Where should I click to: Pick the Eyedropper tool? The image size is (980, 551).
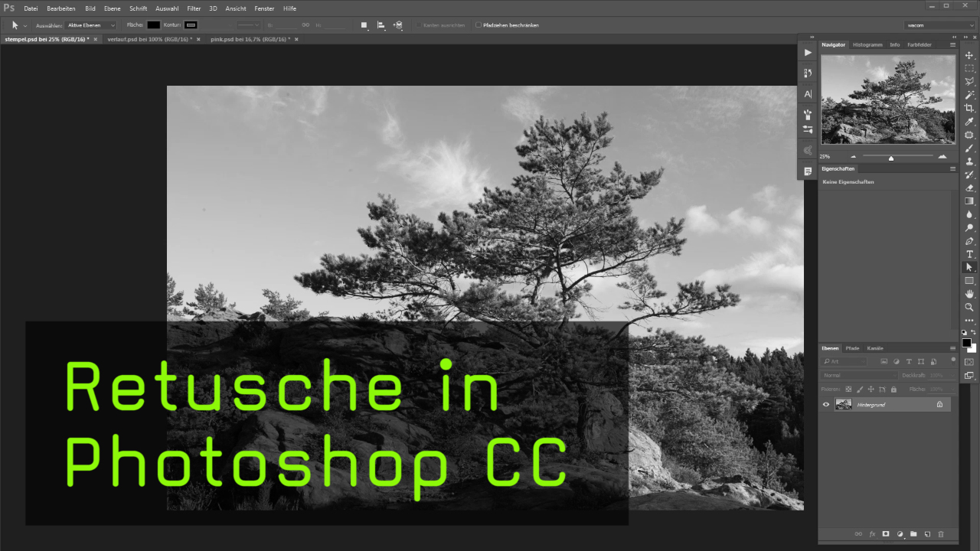click(969, 120)
